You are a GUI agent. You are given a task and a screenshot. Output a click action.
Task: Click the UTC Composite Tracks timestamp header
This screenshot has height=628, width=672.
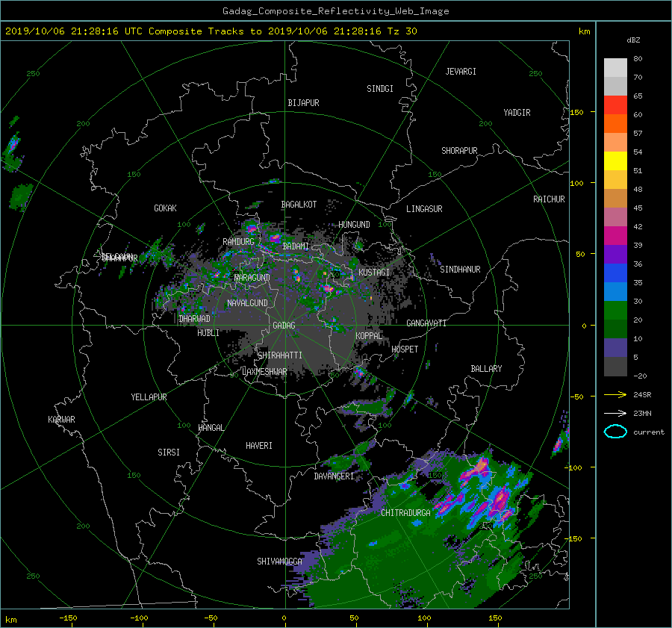point(211,31)
